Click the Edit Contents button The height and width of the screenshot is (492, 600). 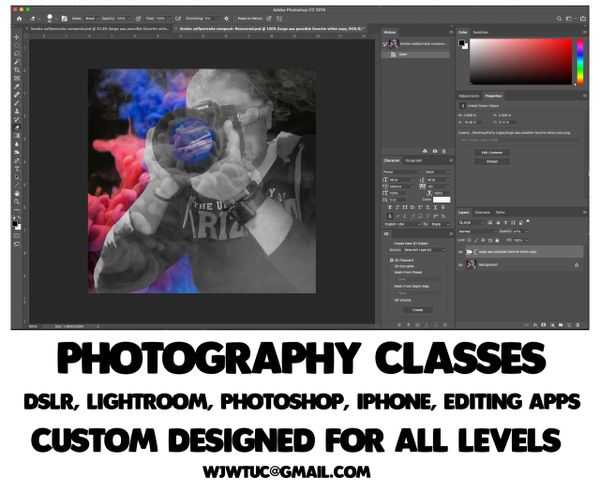[x=492, y=153]
